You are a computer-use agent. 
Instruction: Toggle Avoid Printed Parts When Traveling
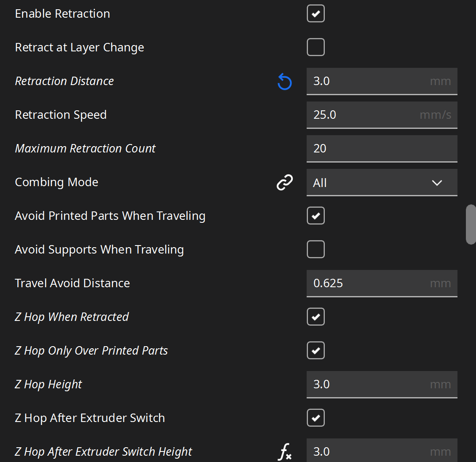tap(316, 216)
